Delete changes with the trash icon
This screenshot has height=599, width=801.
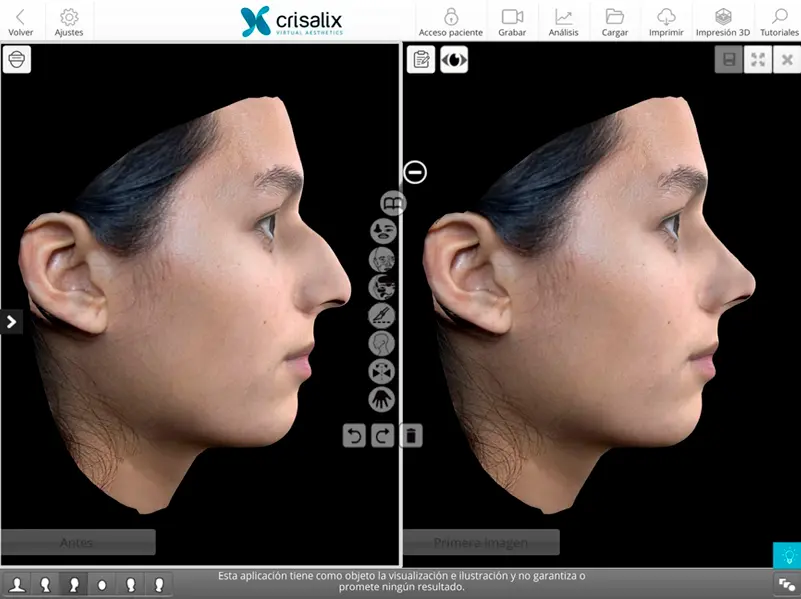[x=409, y=437]
